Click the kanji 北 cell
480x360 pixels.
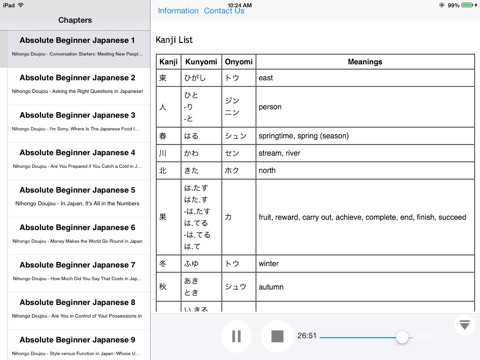(169, 171)
